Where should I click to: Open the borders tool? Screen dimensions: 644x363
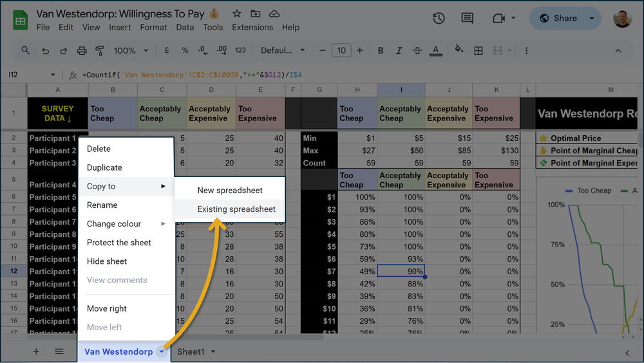[478, 50]
